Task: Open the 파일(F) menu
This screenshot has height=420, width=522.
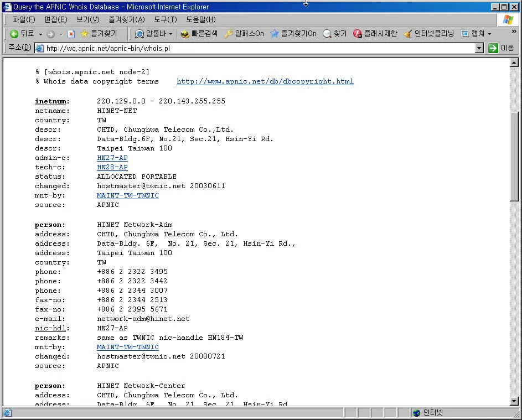Action: (x=23, y=20)
